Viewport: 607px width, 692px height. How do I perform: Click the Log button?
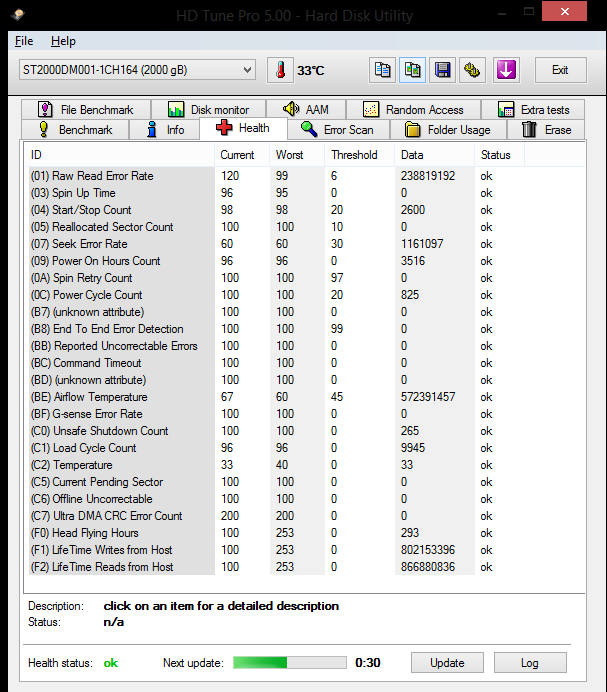(530, 663)
